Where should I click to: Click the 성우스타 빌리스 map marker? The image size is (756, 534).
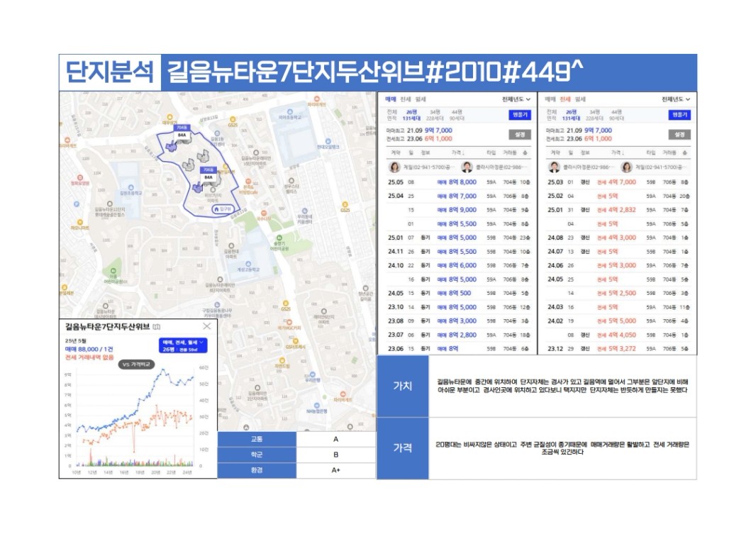[x=291, y=186]
